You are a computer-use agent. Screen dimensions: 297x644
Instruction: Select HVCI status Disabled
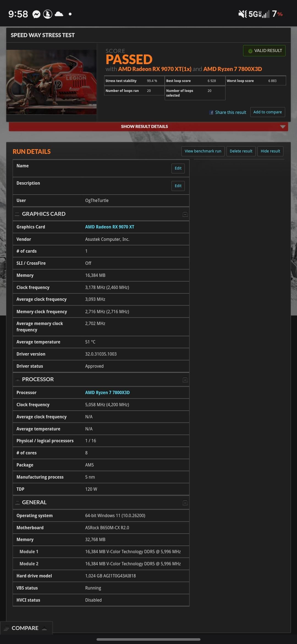pyautogui.click(x=94, y=600)
